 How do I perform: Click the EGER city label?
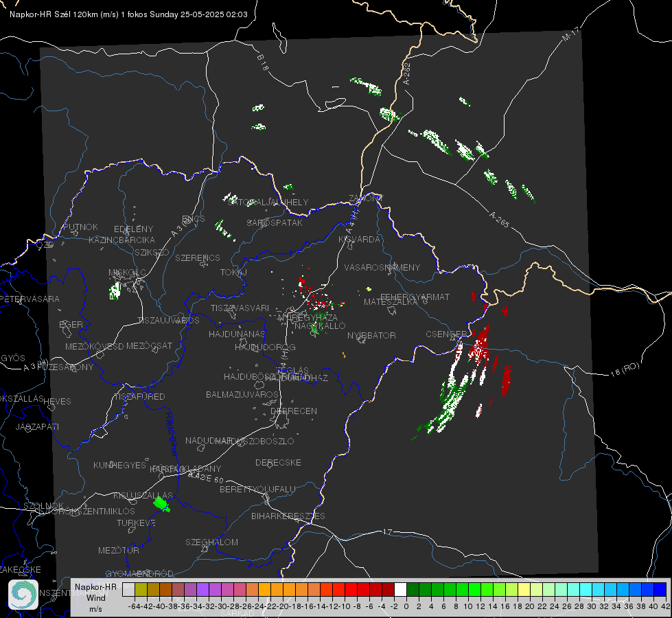(71, 325)
